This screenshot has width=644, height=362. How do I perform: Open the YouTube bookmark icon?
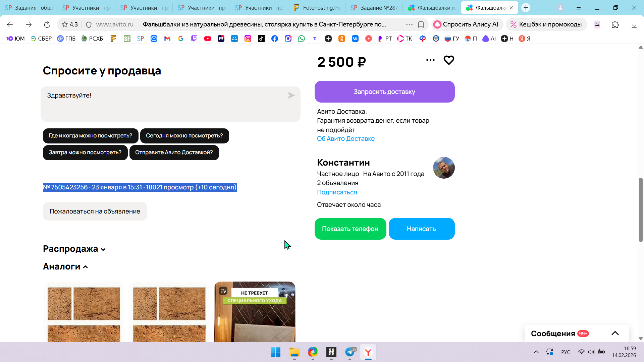[208, 39]
